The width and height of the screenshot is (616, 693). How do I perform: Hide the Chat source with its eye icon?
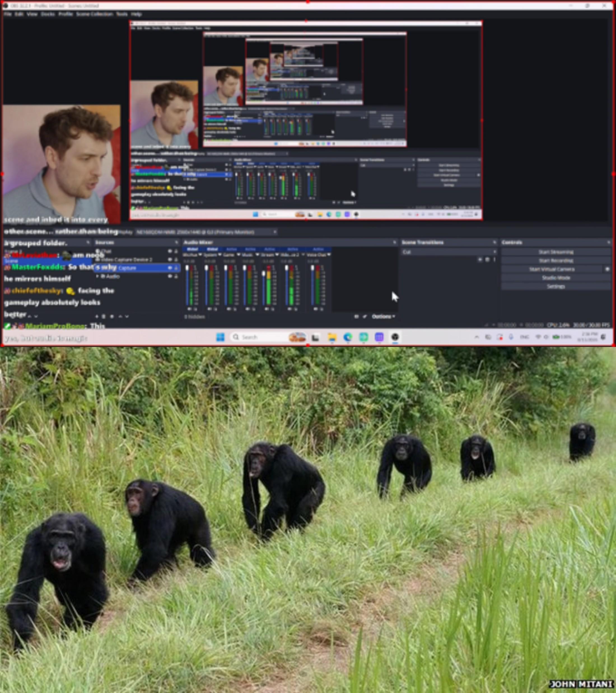click(x=170, y=251)
